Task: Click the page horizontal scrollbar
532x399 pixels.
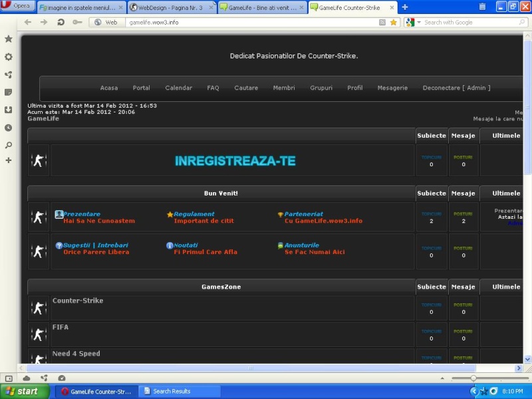Action: tap(251, 368)
